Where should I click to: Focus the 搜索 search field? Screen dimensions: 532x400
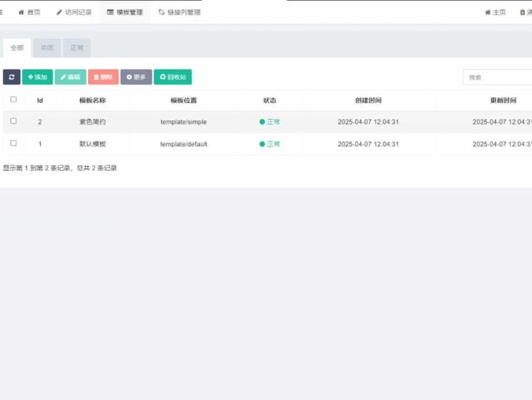coord(497,77)
